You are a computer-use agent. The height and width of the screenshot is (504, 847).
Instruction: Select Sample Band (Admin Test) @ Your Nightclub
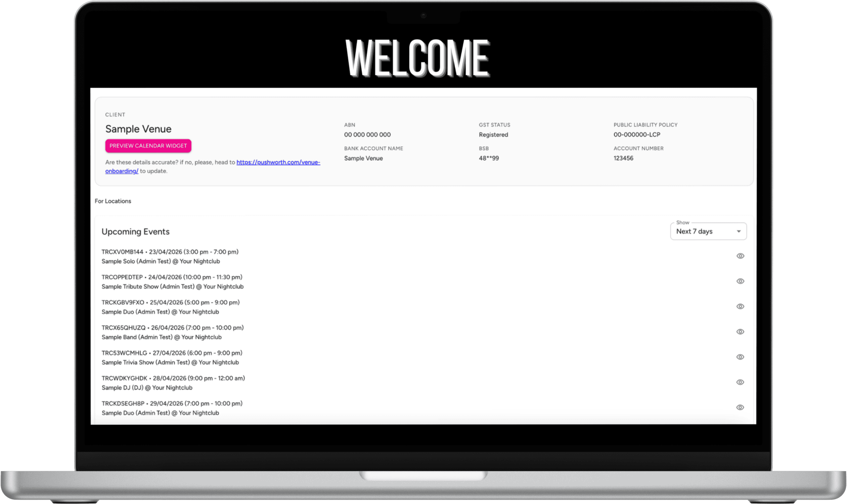point(161,337)
